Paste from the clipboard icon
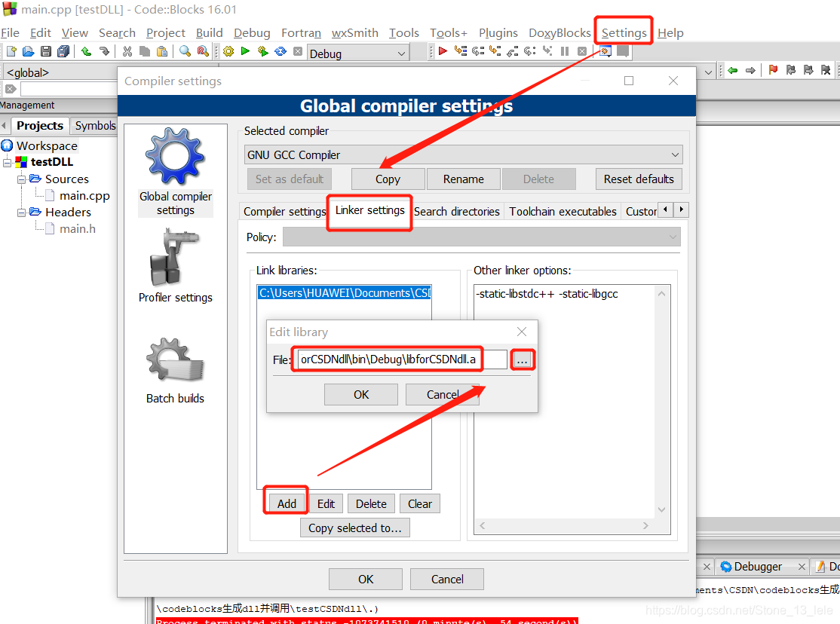The height and width of the screenshot is (624, 840). [x=162, y=51]
